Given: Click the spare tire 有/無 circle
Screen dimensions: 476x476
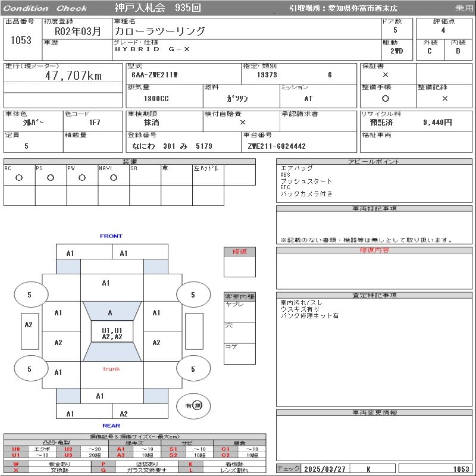Looking at the screenshot, I should tap(193, 406).
